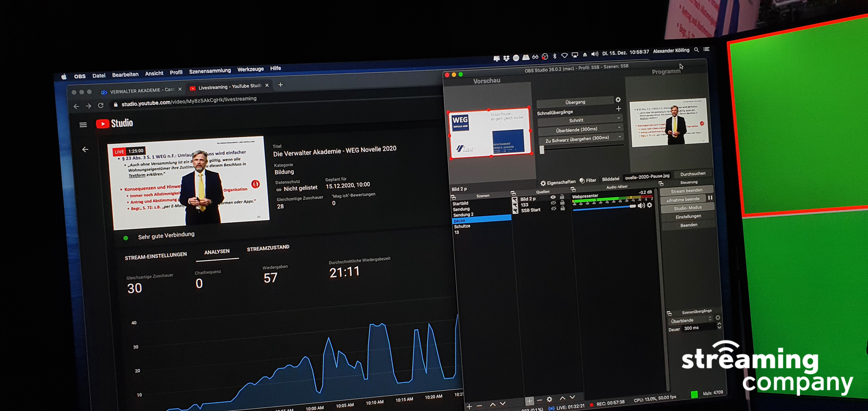Image resolution: width=868 pixels, height=411 pixels.
Task: Remove the selected scene with the Szenen minus button
Action: pyautogui.click(x=479, y=406)
